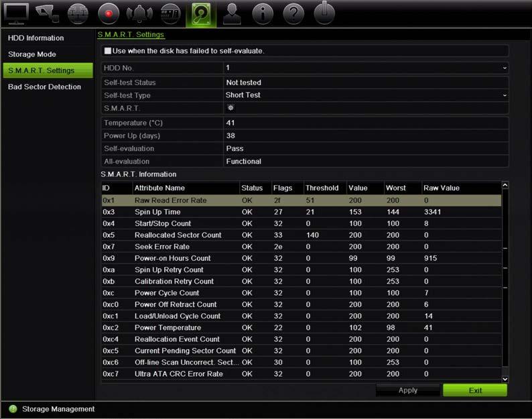Click the S.M.A.R.T. Information heading
This screenshot has height=419, width=532.
[139, 174]
